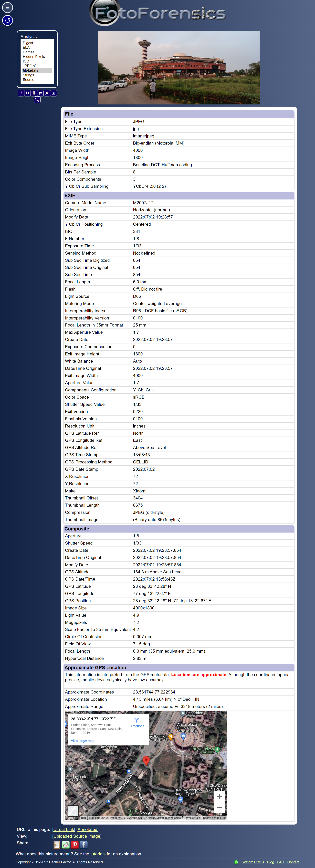
Task: Rotate image clockwise
Action: point(27,93)
